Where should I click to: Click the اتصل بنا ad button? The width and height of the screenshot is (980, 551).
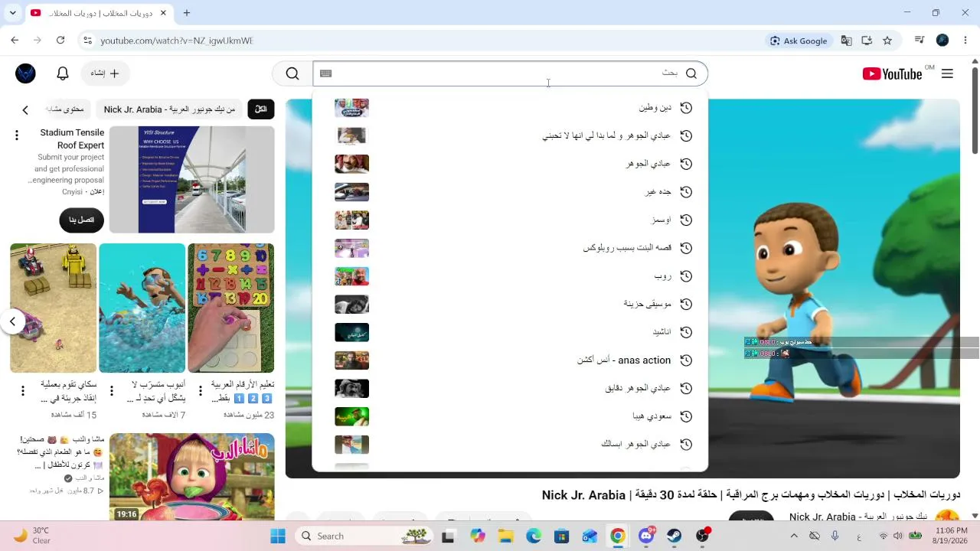[x=82, y=220]
